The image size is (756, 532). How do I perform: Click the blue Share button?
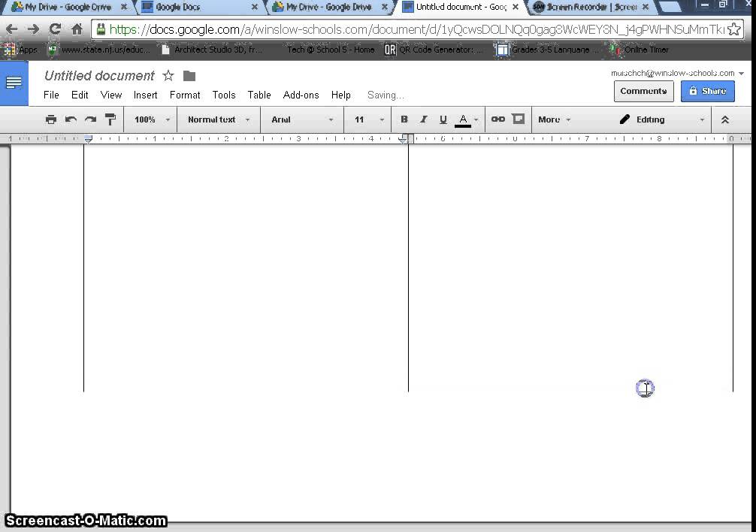click(x=708, y=91)
